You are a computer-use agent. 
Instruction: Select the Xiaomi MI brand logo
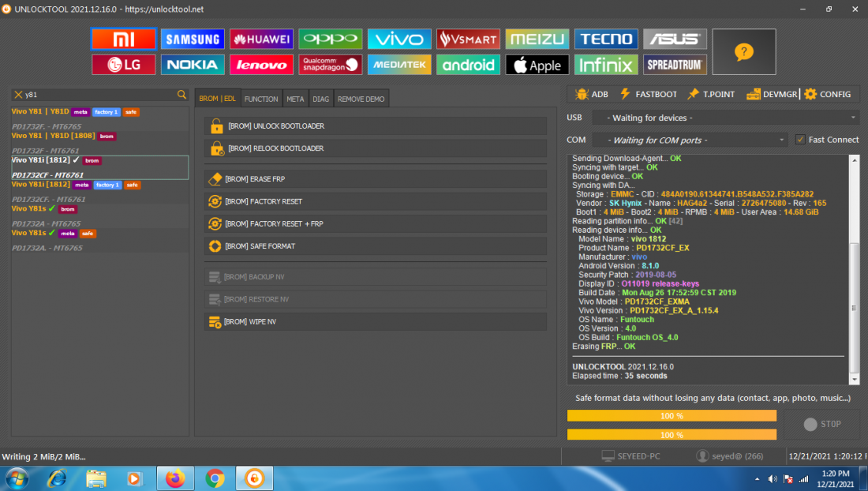coord(123,39)
